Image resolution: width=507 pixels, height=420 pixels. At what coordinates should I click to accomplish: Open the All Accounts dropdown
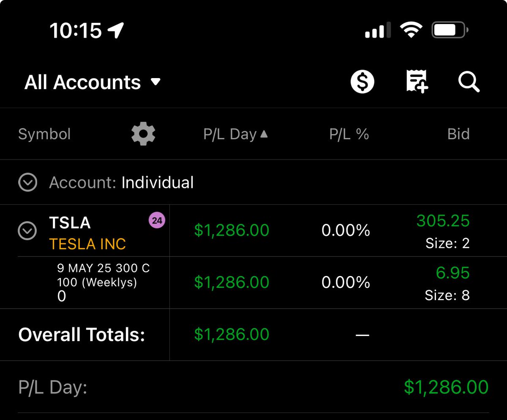[x=93, y=82]
